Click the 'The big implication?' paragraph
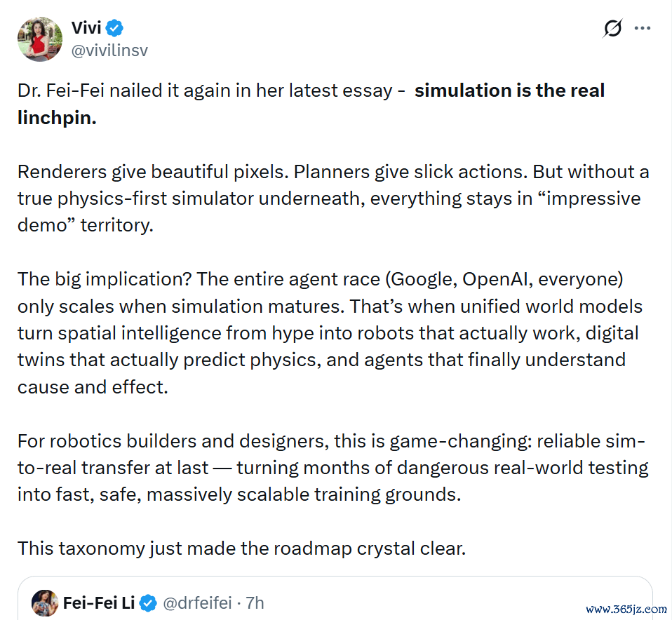 [x=330, y=333]
